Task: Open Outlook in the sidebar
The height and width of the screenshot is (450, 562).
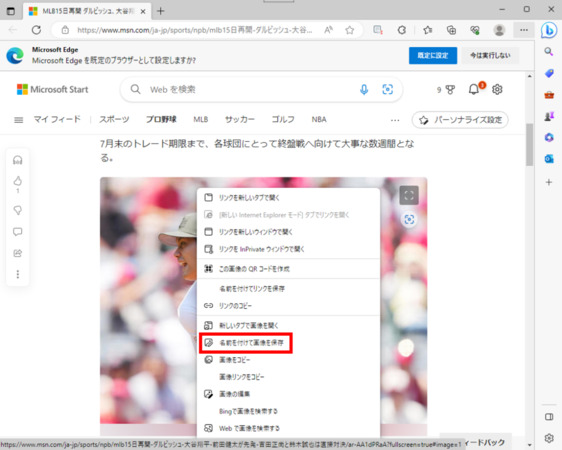Action: point(549,159)
